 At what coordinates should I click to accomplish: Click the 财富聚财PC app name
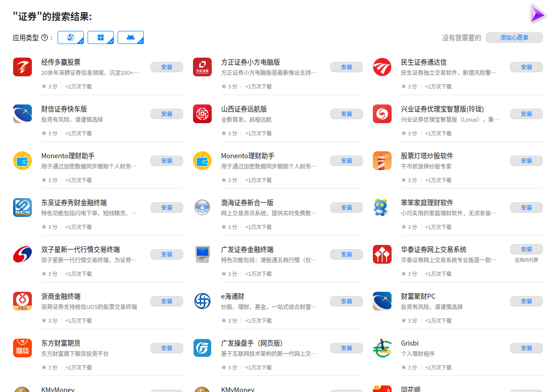(418, 296)
